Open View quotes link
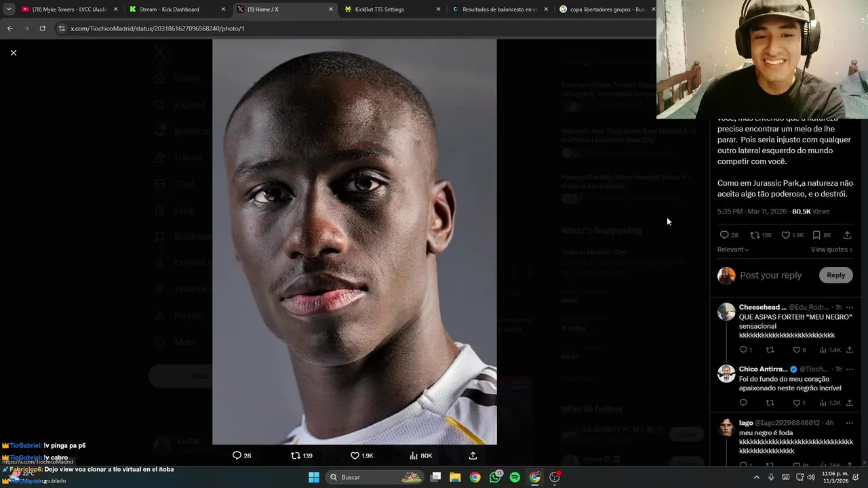This screenshot has height=488, width=868. (x=831, y=249)
